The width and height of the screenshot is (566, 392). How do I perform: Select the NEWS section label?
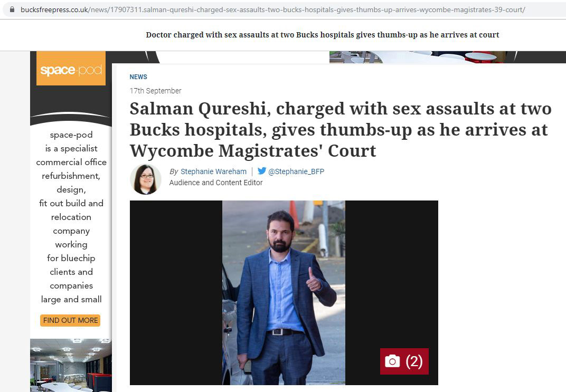138,77
